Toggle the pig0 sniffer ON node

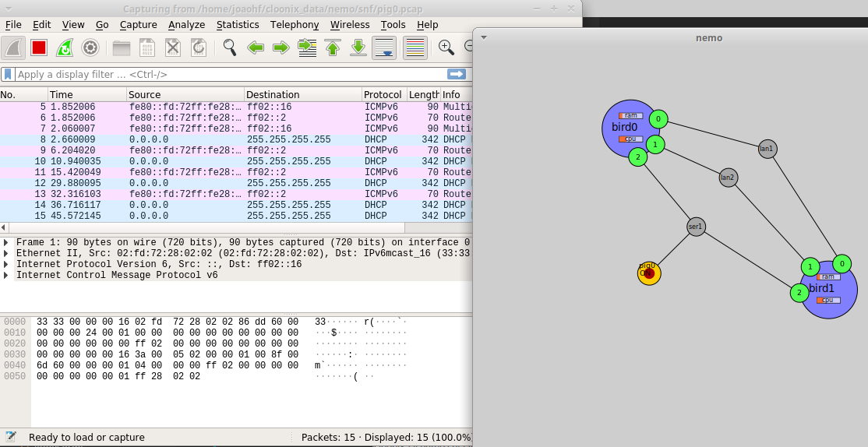[649, 273]
